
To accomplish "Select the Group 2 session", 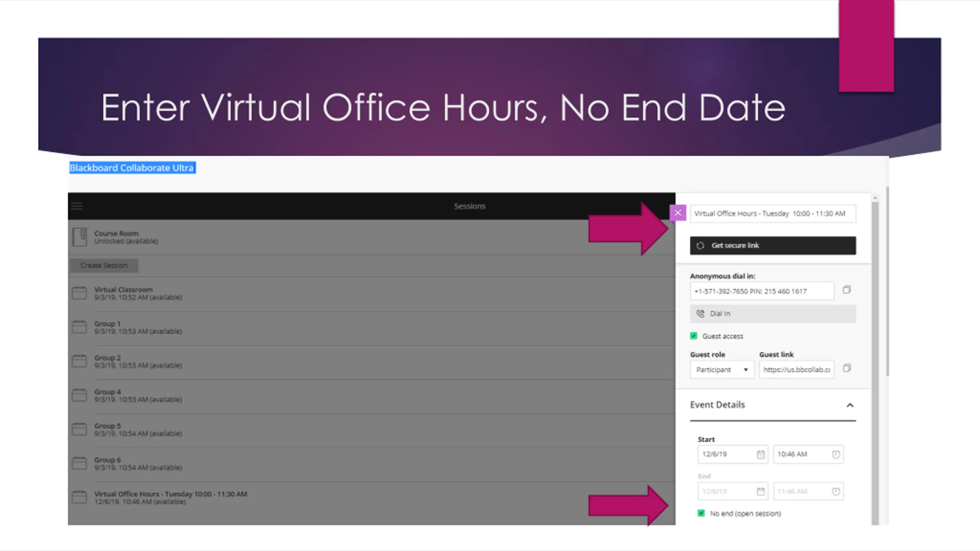I will pos(371,362).
